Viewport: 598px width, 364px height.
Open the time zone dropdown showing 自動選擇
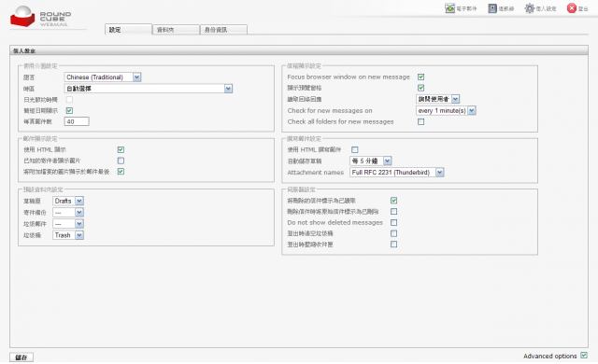(149, 89)
